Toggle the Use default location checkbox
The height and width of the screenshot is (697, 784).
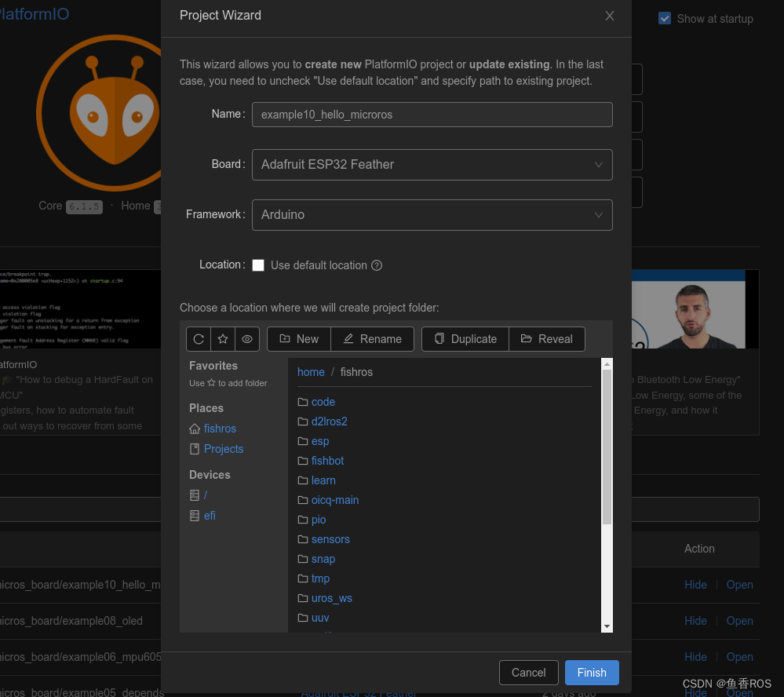point(258,265)
